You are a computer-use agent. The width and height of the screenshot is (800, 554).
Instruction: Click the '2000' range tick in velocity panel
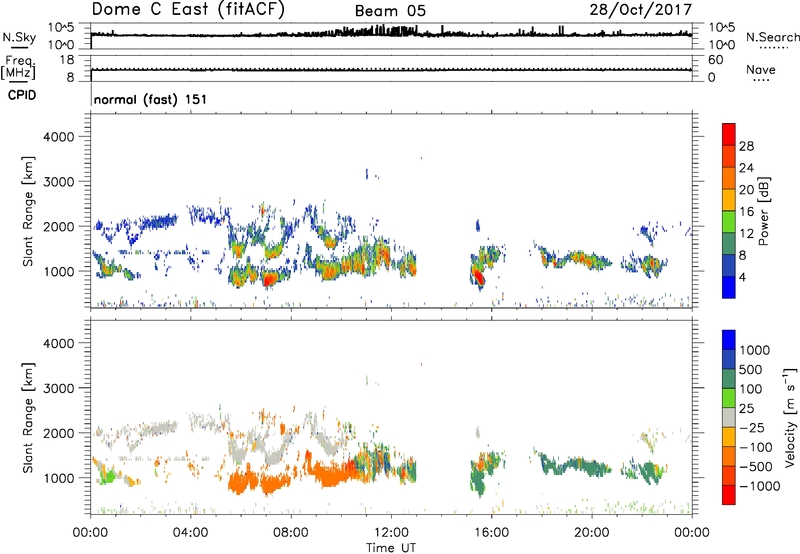coord(58,433)
